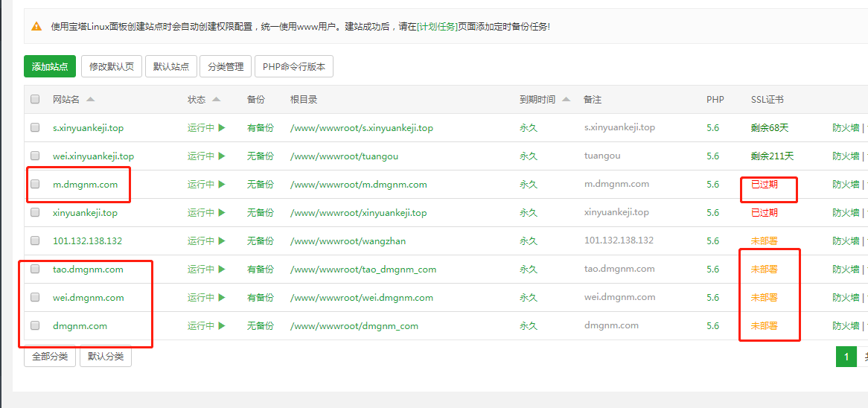Image resolution: width=868 pixels, height=408 pixels.
Task: Open root path /www/wwwroot/wangzhan
Action: [x=348, y=240]
